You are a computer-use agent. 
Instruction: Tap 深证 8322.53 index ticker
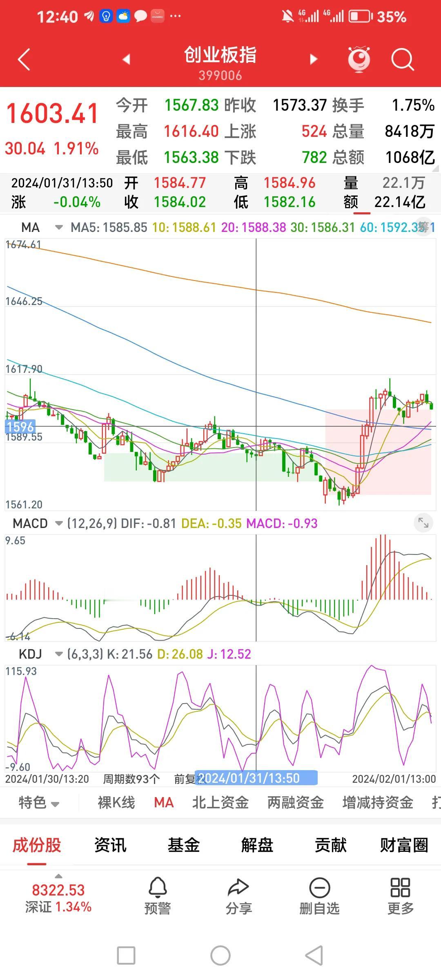click(x=58, y=898)
